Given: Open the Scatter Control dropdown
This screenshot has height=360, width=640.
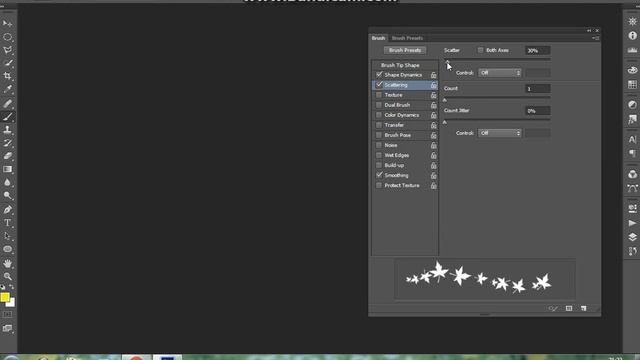Looking at the screenshot, I should (500, 73).
